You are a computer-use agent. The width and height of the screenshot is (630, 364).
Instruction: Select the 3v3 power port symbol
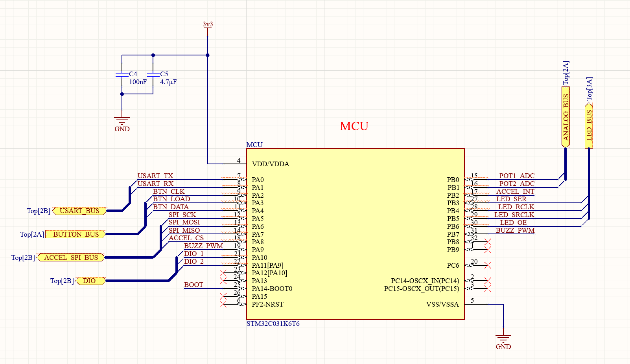(x=208, y=28)
